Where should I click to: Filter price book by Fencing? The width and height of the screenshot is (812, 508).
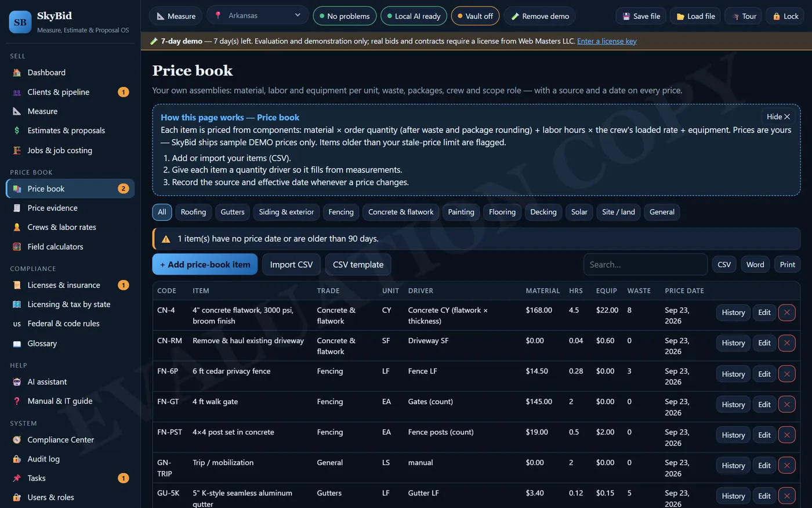pos(341,212)
